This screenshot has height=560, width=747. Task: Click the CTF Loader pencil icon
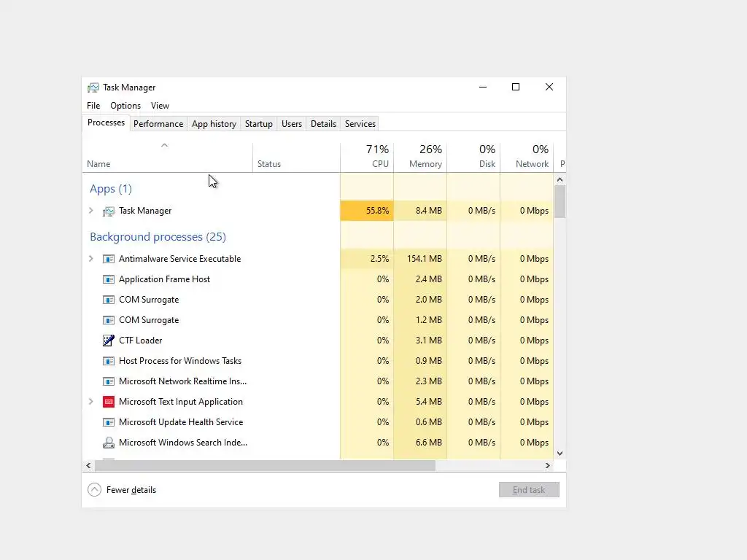[109, 341]
